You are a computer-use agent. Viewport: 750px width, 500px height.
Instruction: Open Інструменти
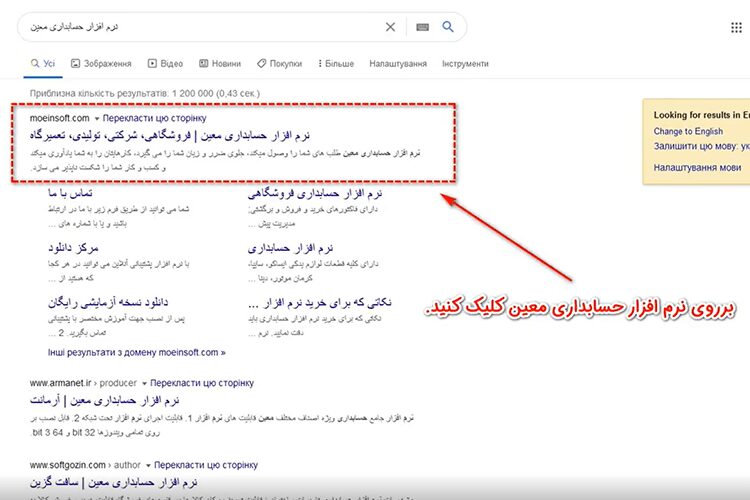465,64
